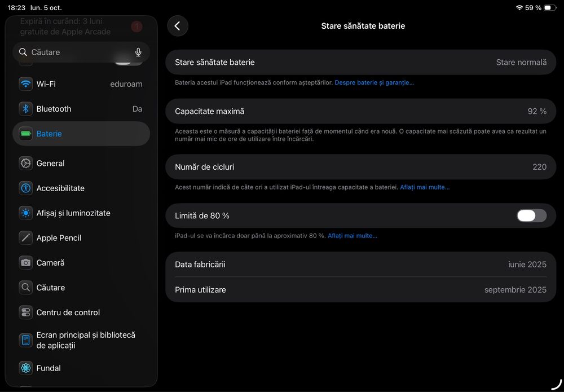Image resolution: width=564 pixels, height=392 pixels.
Task: Tap the battery indicator in status bar
Action: [x=549, y=7]
